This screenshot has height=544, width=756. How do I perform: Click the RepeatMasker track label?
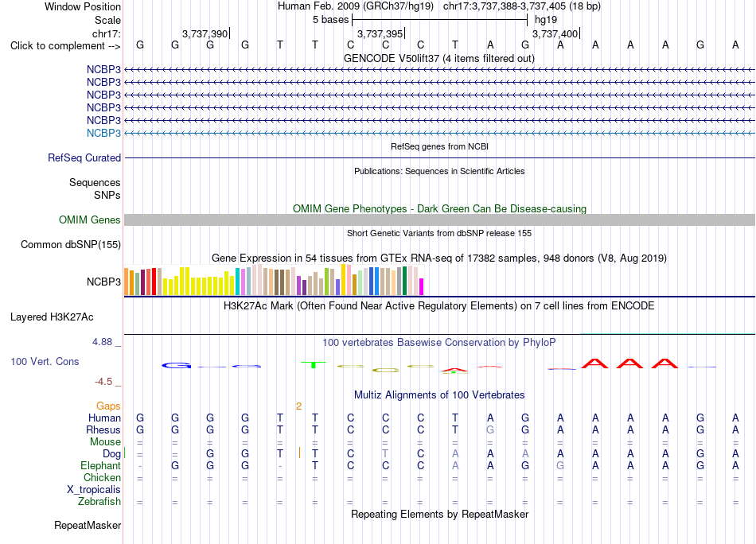pyautogui.click(x=88, y=526)
